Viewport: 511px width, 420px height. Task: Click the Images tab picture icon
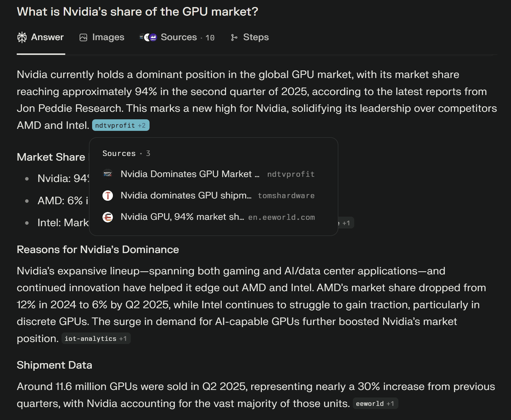[83, 38]
